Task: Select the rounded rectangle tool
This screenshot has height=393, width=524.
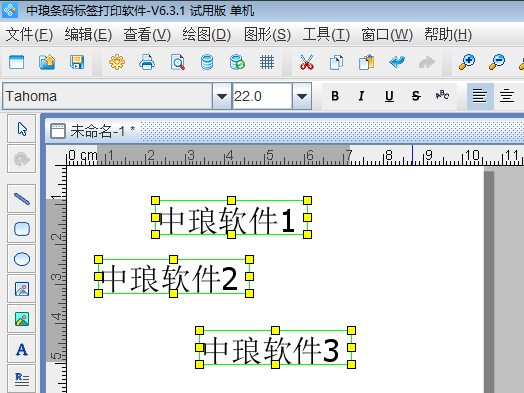Action: tap(22, 229)
